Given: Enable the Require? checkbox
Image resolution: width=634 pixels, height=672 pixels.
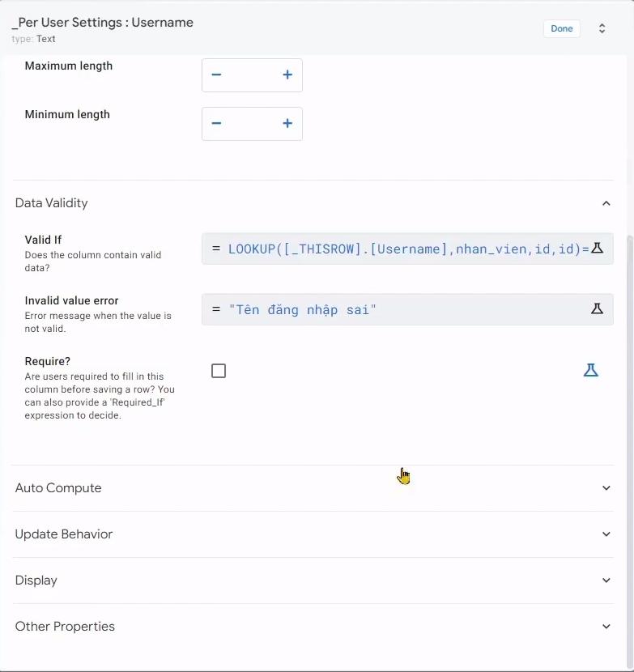Looking at the screenshot, I should pyautogui.click(x=219, y=370).
